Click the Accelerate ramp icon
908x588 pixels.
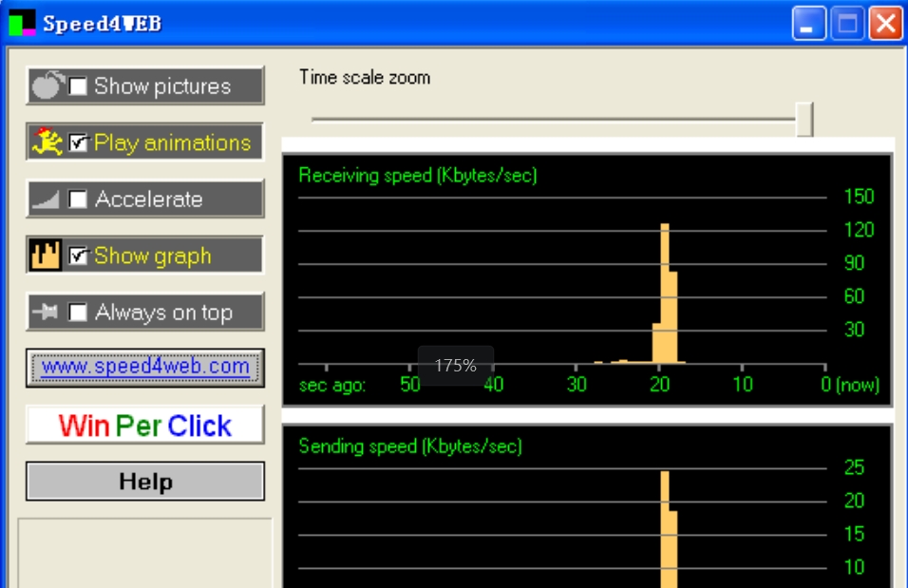pos(46,199)
